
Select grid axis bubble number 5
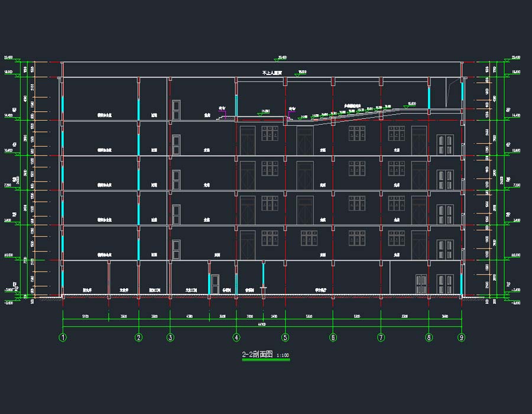(x=285, y=338)
